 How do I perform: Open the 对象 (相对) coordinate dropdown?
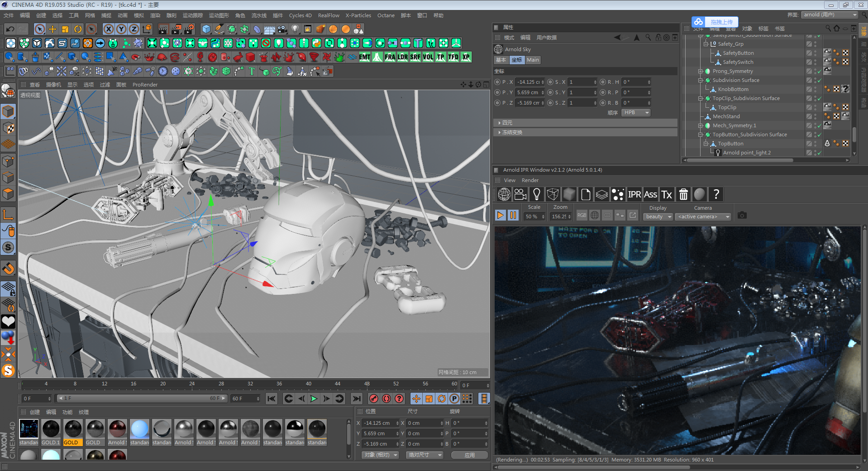(380, 455)
